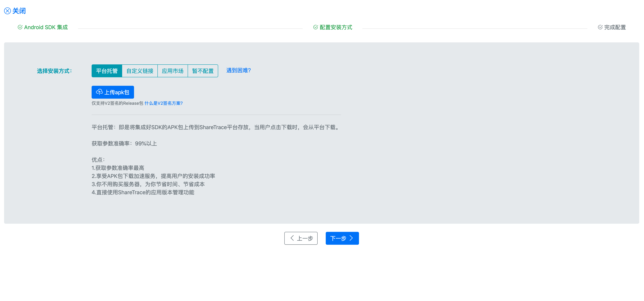Viewport: 644px width, 301px height.
Task: Click the 关闭 text at top
Action: (19, 11)
